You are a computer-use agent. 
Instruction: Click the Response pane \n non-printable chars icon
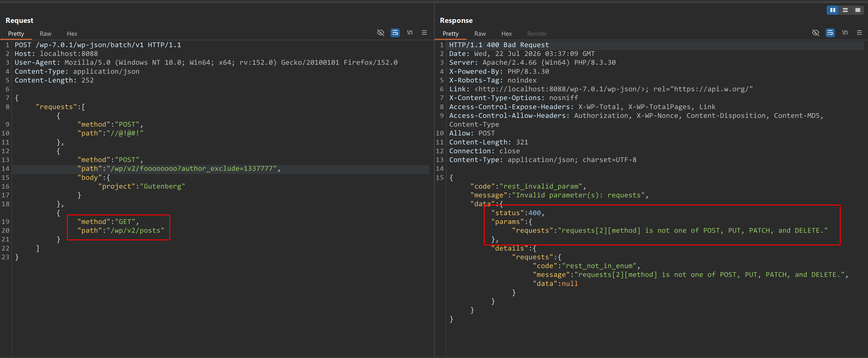click(845, 33)
